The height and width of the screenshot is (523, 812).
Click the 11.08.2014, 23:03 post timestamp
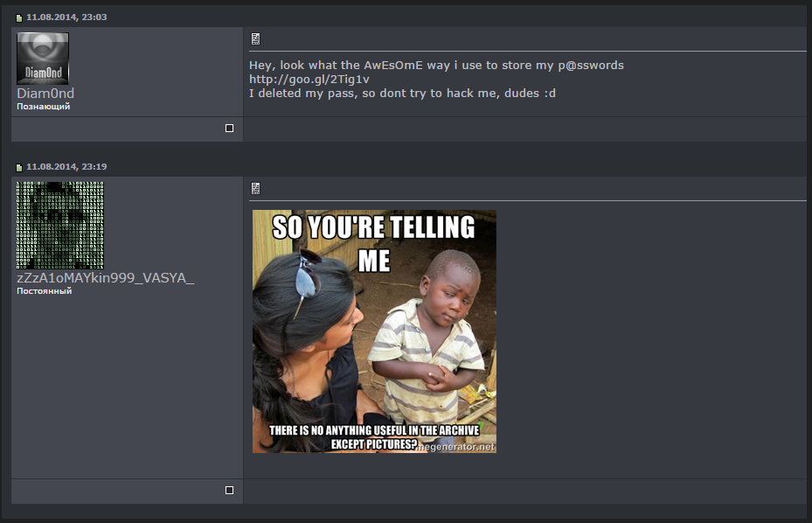pos(66,17)
